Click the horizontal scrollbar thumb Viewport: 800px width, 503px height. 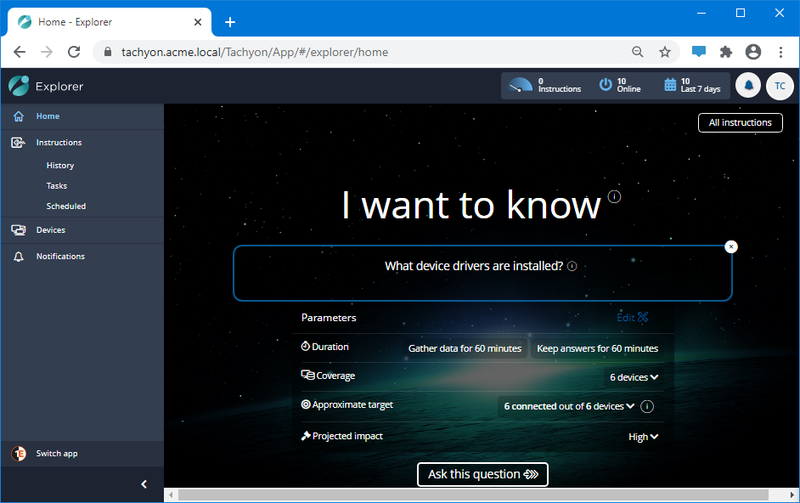(473, 495)
